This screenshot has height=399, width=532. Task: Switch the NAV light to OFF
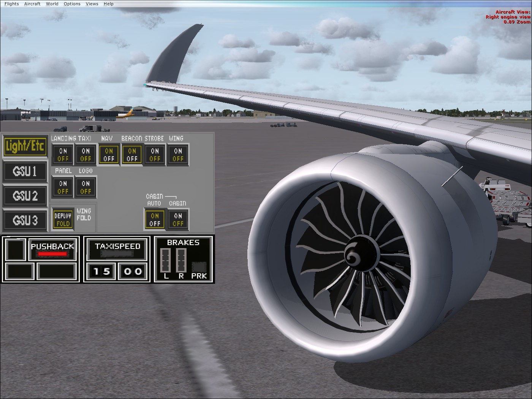[109, 159]
